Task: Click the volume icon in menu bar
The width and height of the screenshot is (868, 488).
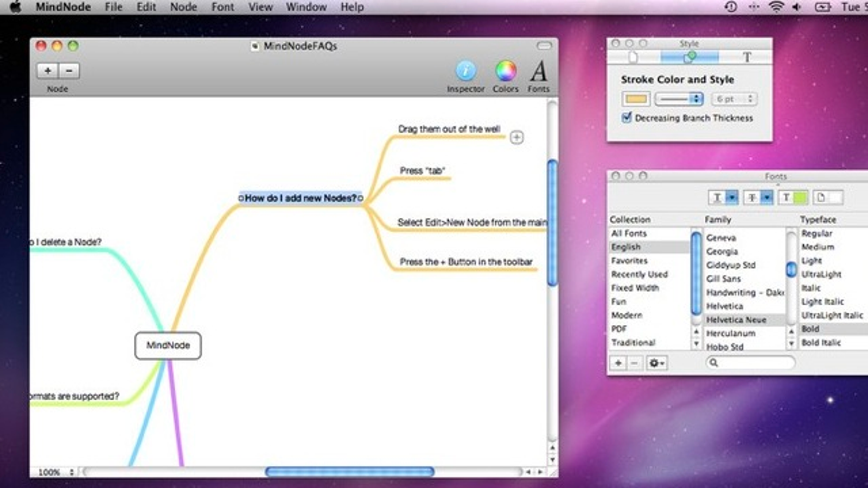Action: click(x=797, y=7)
